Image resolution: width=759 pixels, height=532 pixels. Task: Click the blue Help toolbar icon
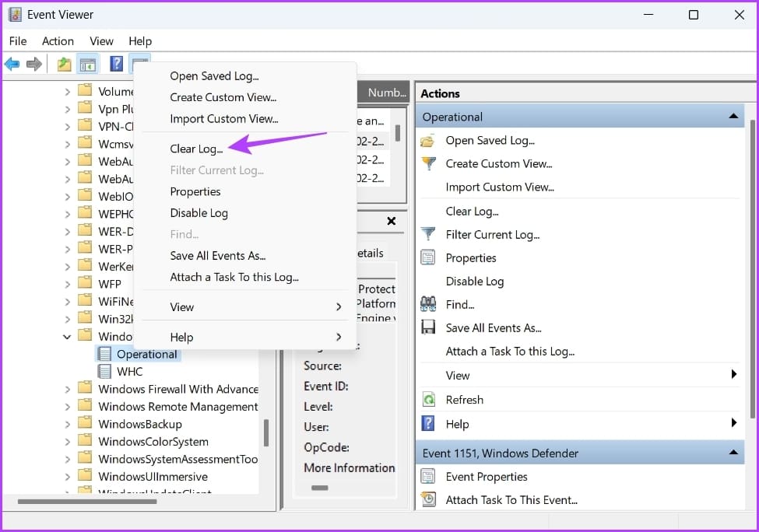coord(116,64)
